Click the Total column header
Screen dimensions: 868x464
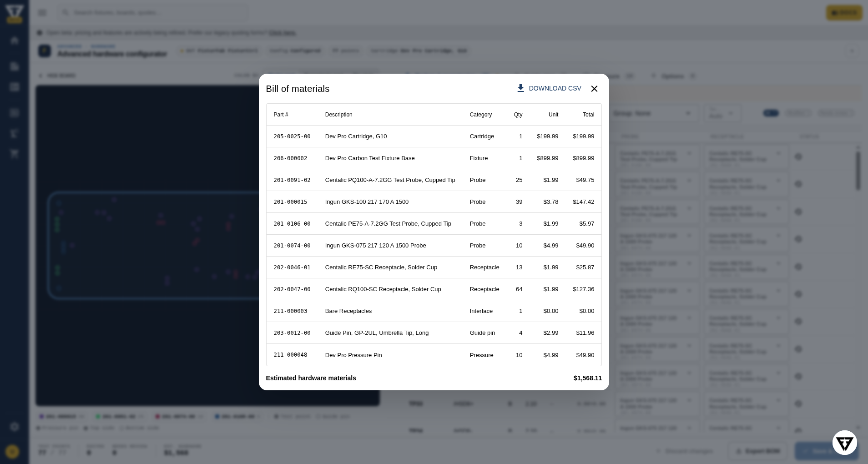pos(588,115)
